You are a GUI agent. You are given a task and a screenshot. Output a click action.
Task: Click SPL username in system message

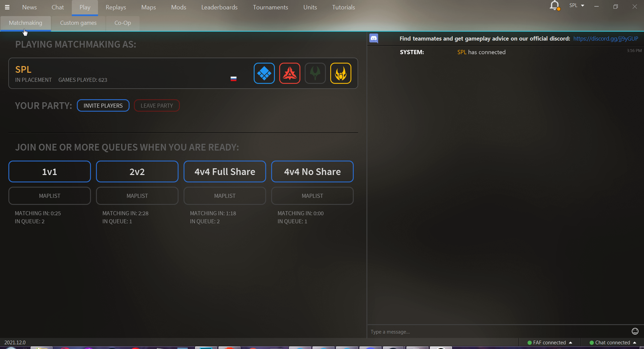462,52
